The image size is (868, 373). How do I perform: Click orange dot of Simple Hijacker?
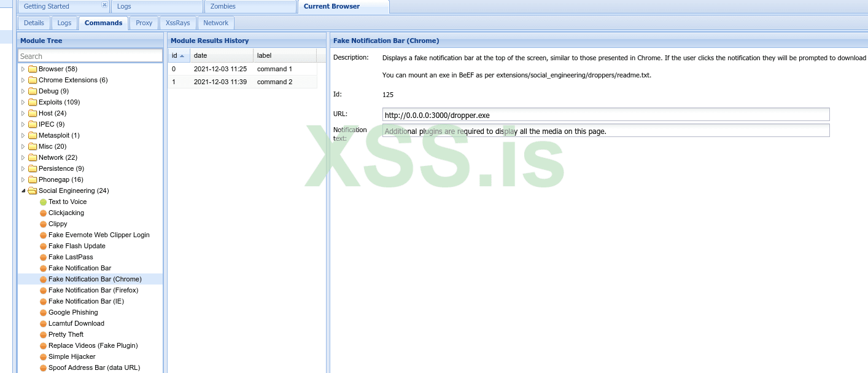(x=43, y=357)
